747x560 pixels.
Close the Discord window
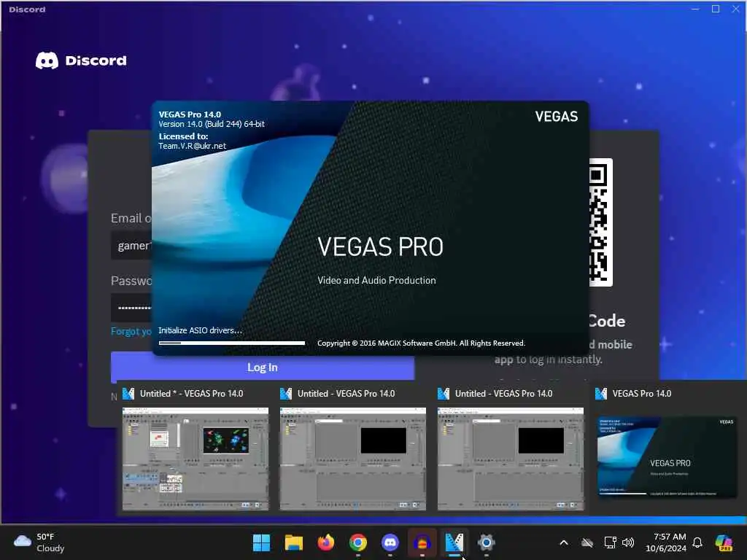click(735, 9)
